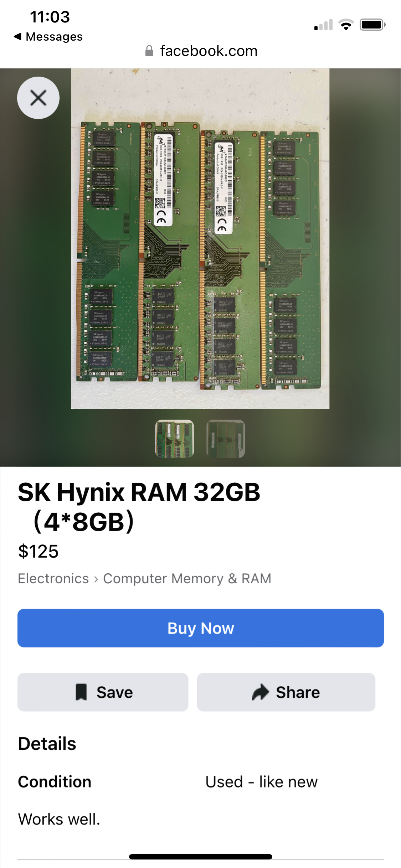Share this listing
The width and height of the screenshot is (401, 868).
pyautogui.click(x=286, y=692)
